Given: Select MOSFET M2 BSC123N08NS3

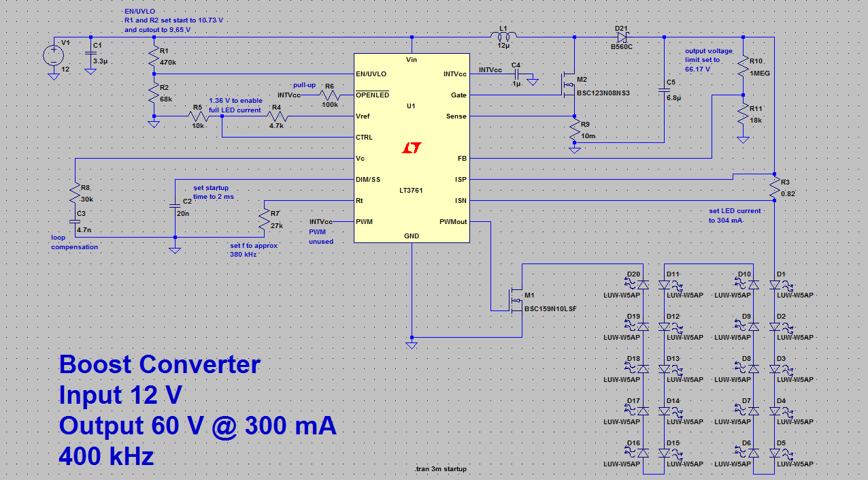Looking at the screenshot, I should [x=568, y=85].
